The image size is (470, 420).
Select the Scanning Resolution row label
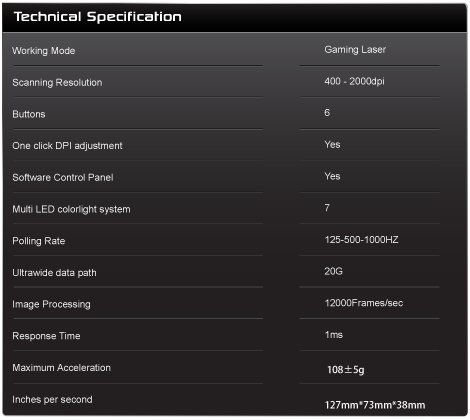point(57,82)
